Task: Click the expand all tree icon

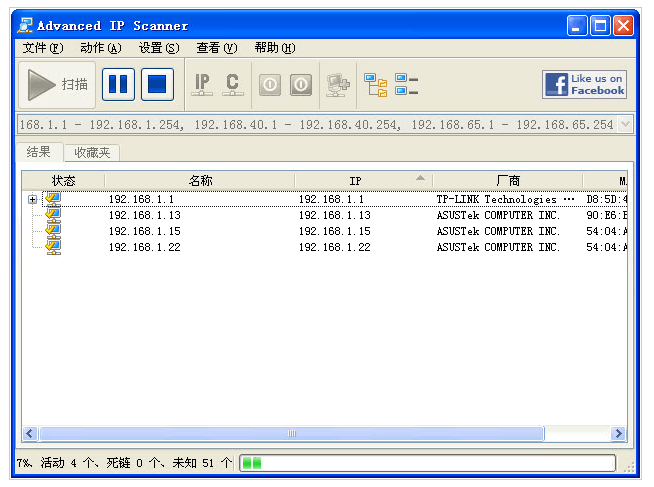Action: pyautogui.click(x=375, y=85)
